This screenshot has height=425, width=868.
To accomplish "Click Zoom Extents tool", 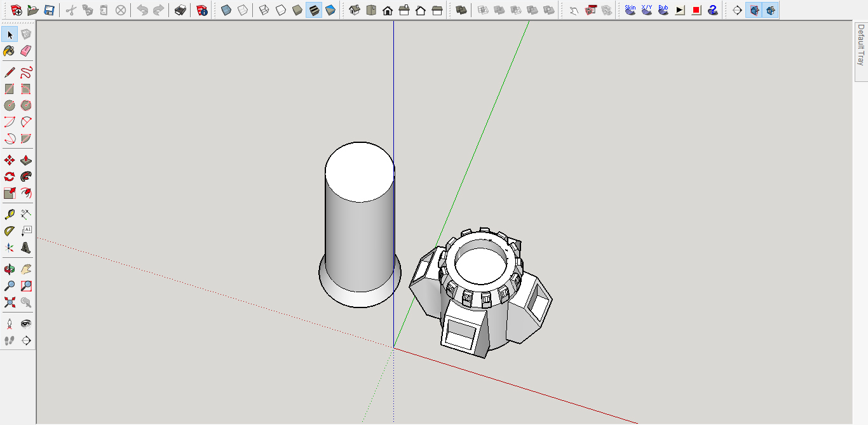I will (x=10, y=302).
